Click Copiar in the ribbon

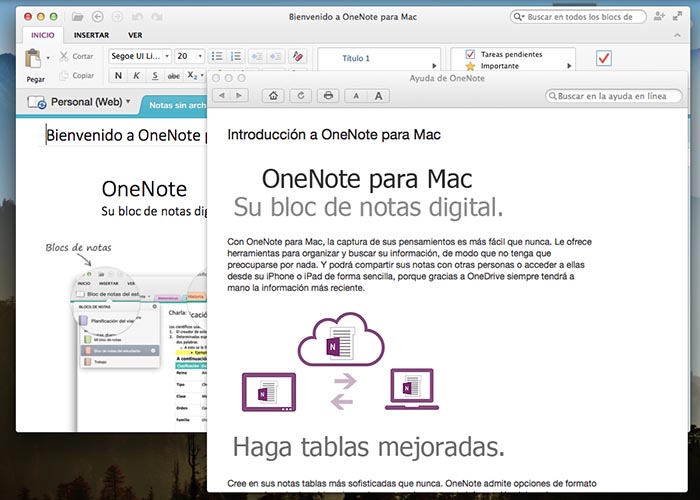(77, 75)
